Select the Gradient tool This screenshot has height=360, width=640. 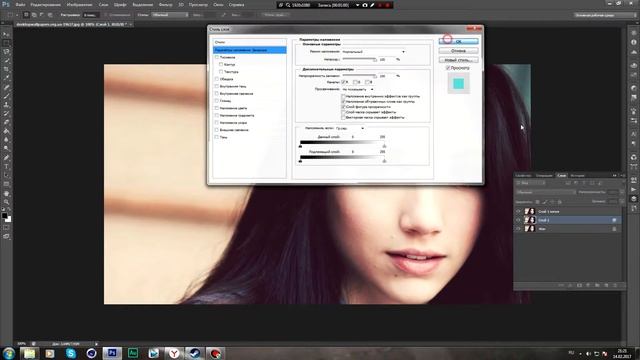click(6, 131)
